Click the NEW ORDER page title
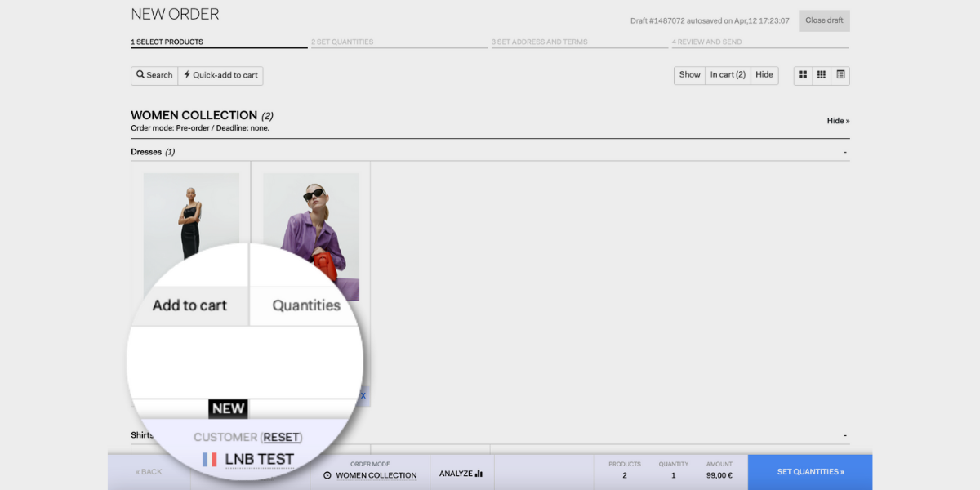 click(175, 14)
